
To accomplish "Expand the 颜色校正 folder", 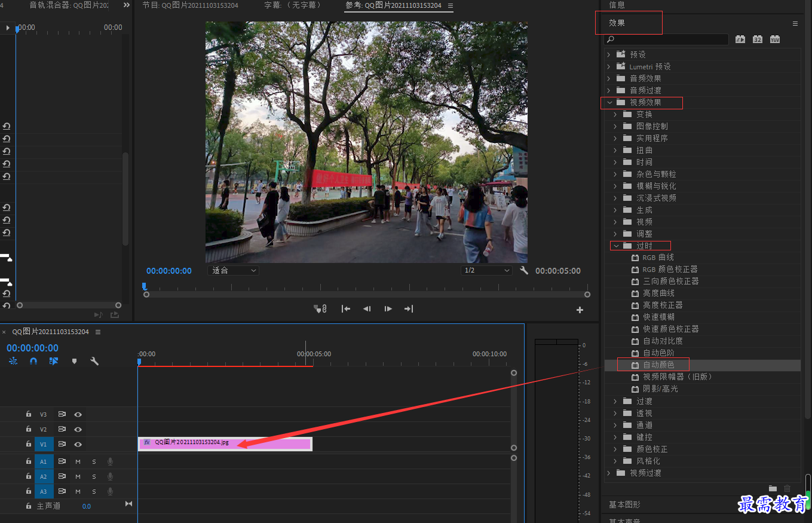I will pyautogui.click(x=615, y=449).
